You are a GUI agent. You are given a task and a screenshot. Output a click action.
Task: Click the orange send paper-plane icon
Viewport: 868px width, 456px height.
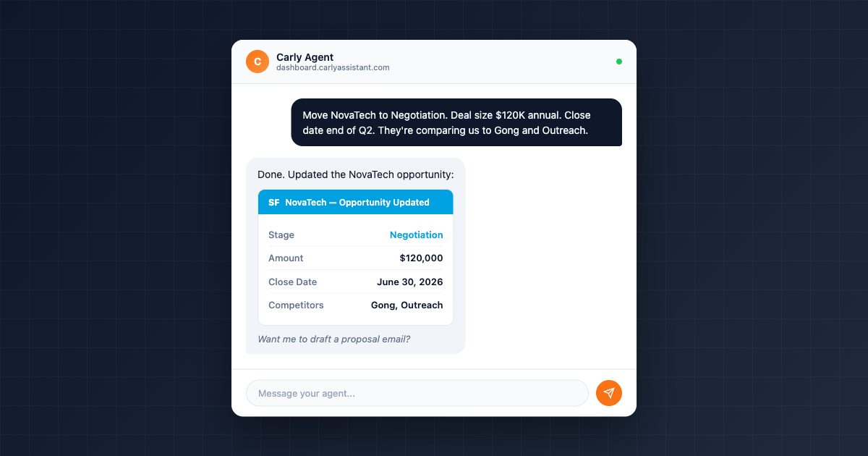[x=609, y=393]
